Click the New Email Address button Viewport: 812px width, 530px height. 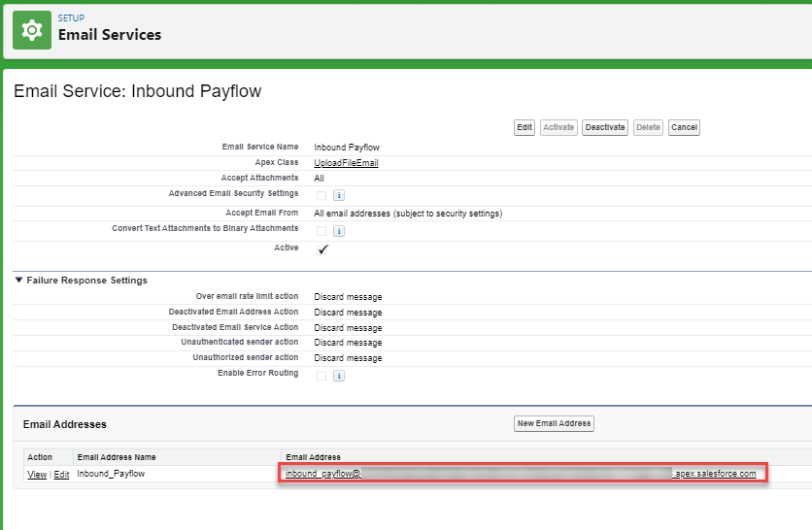(x=553, y=423)
